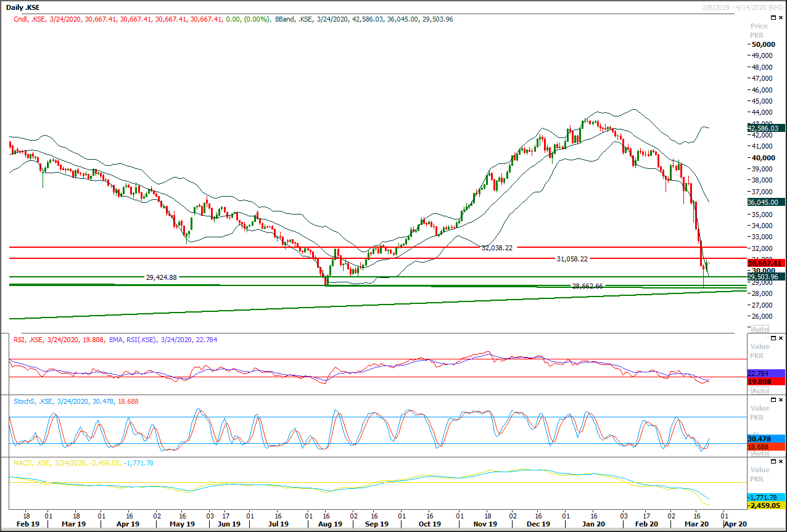This screenshot has width=787, height=532.
Task: Select the MACD .KSE legend label
Action: [x=83, y=463]
